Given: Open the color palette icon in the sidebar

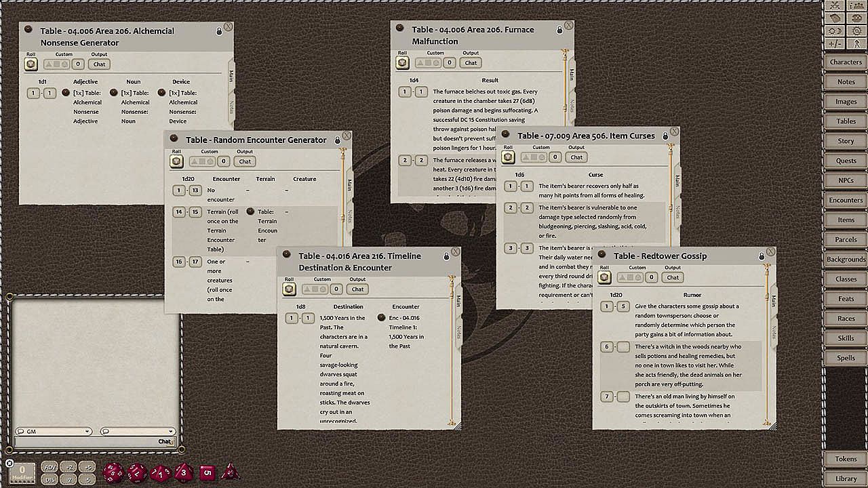Looking at the screenshot, I should [856, 18].
